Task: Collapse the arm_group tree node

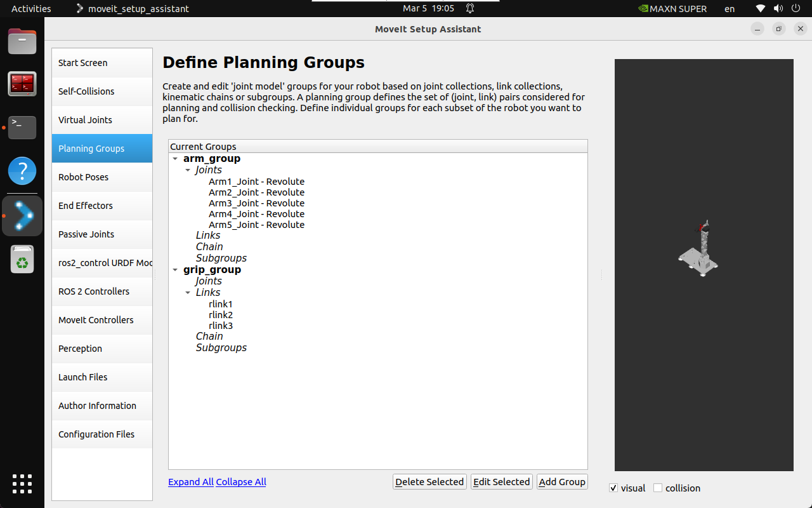Action: [176, 159]
